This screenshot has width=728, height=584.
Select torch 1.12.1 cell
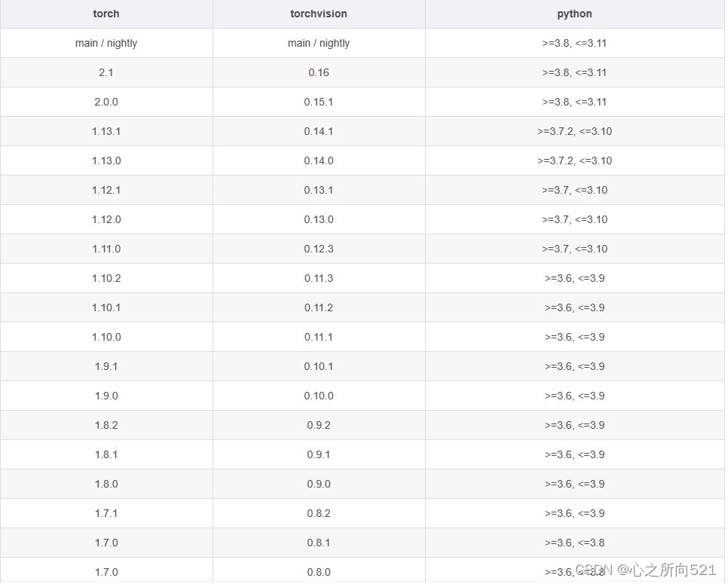tap(106, 190)
